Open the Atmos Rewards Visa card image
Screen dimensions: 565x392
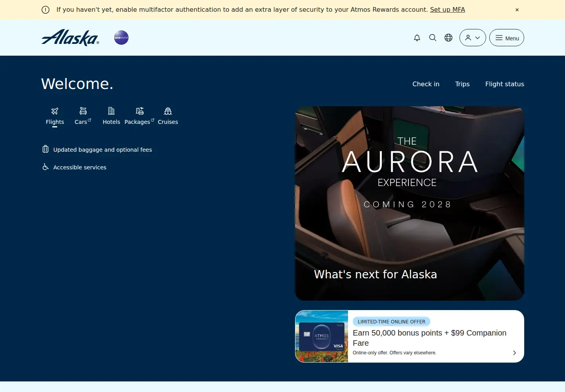(322, 336)
